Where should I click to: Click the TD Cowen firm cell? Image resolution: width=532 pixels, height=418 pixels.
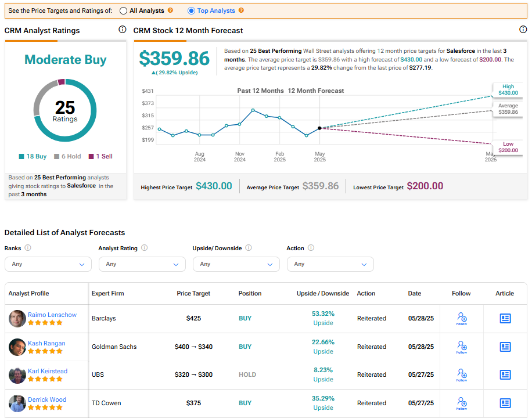(106, 403)
